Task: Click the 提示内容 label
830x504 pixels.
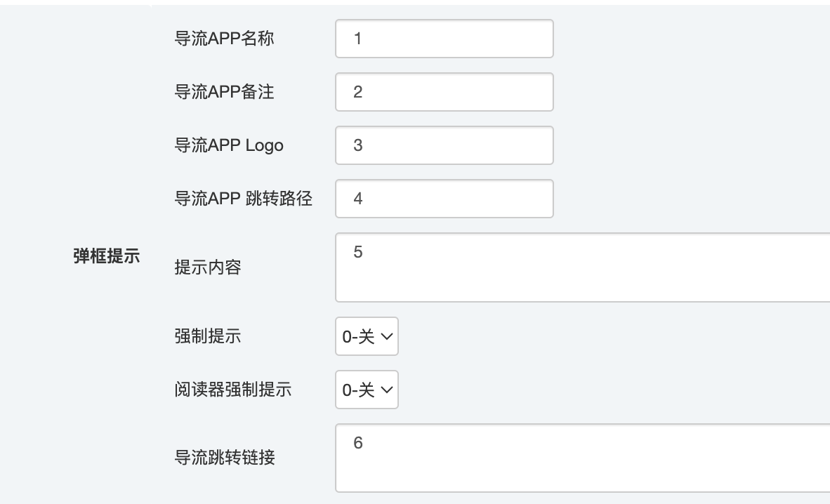Action: tap(207, 267)
